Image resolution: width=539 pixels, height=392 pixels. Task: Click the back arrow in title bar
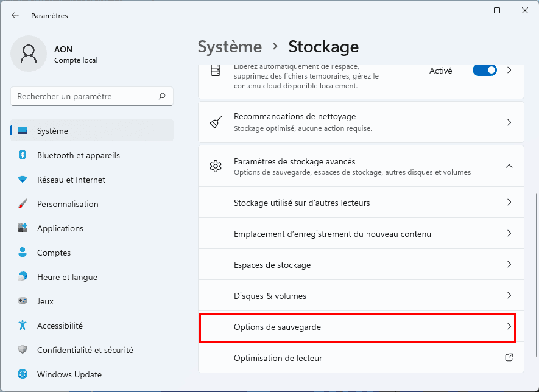tap(15, 16)
